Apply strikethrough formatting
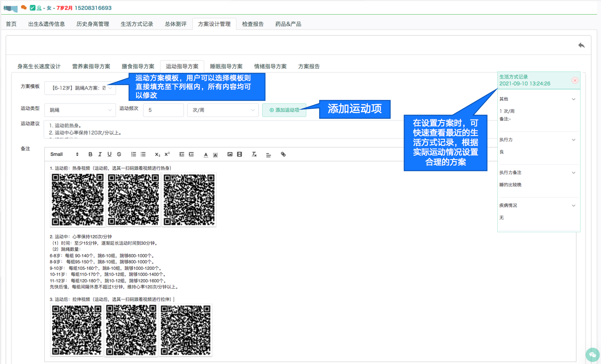Viewport: 601px width, 364px height. (119, 154)
